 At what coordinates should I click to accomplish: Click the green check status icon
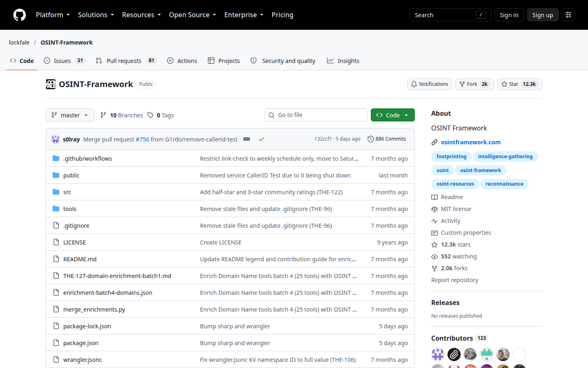click(261, 139)
